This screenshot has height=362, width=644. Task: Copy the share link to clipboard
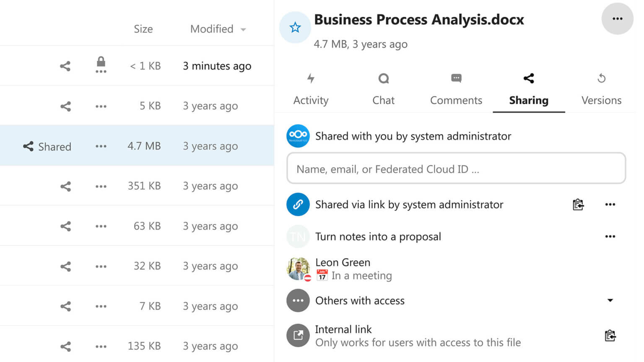point(578,204)
